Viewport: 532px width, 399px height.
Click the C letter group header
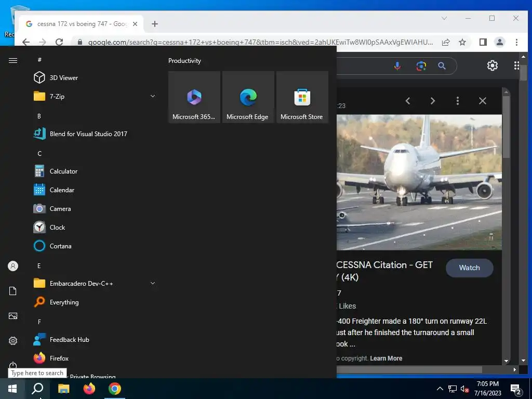click(39, 153)
